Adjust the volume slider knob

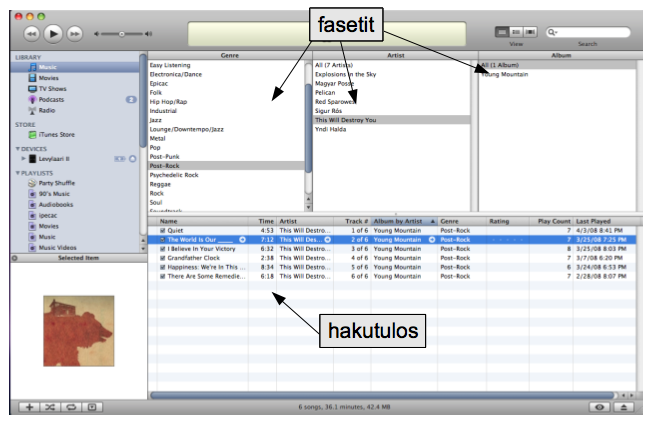point(121,34)
